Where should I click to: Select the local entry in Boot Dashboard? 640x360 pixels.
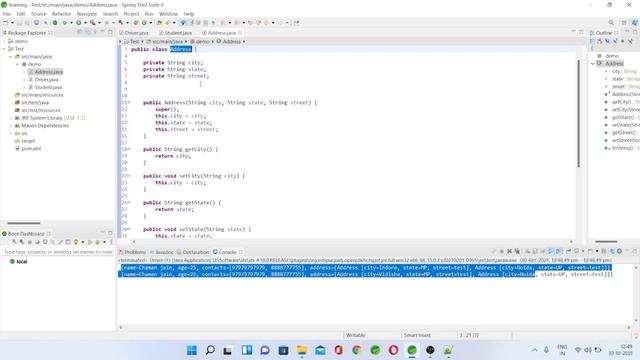[18, 262]
